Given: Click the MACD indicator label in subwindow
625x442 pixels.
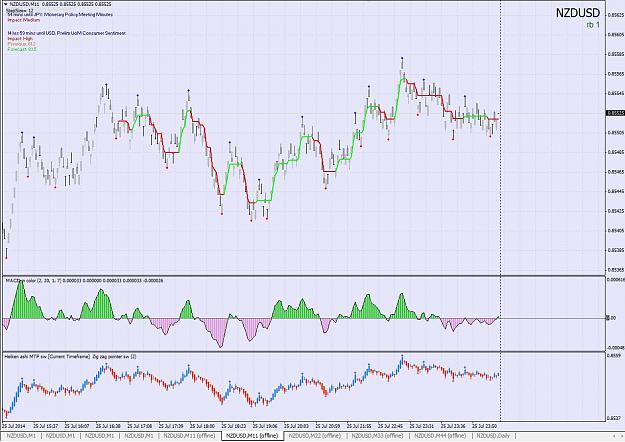Looking at the screenshot, I should tap(84, 281).
